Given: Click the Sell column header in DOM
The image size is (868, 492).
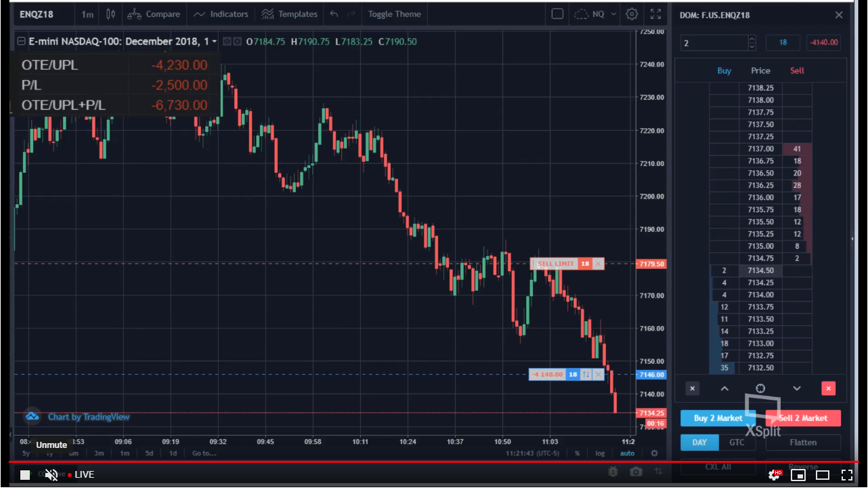Looking at the screenshot, I should pos(797,70).
